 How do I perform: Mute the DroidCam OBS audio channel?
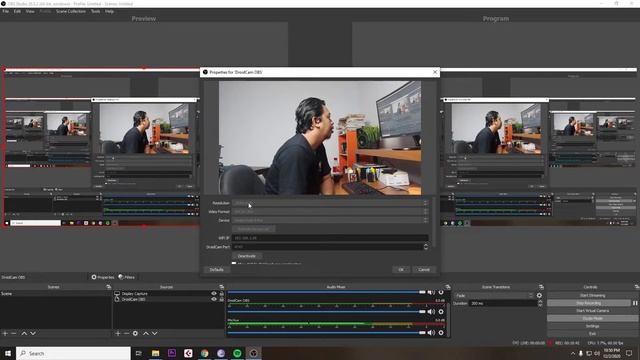[431, 312]
